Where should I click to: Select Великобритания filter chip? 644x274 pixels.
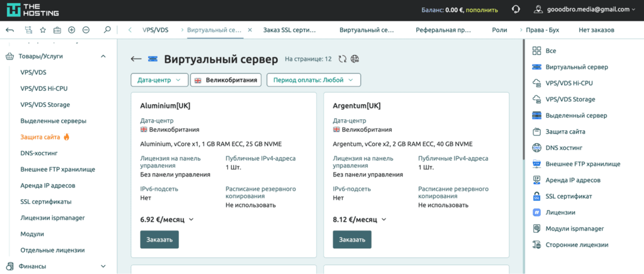(x=227, y=80)
